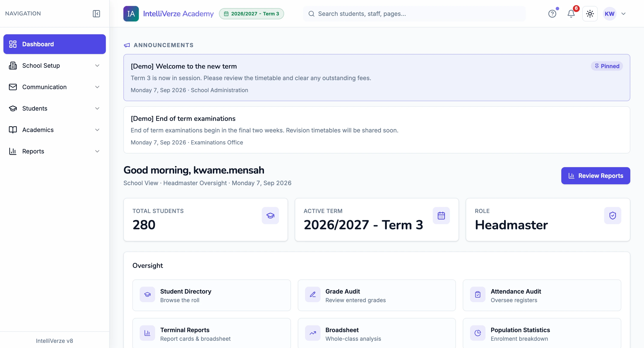The height and width of the screenshot is (348, 644).
Task: Click the 2026/2027 - Term 3 active term value
Action: 363,225
